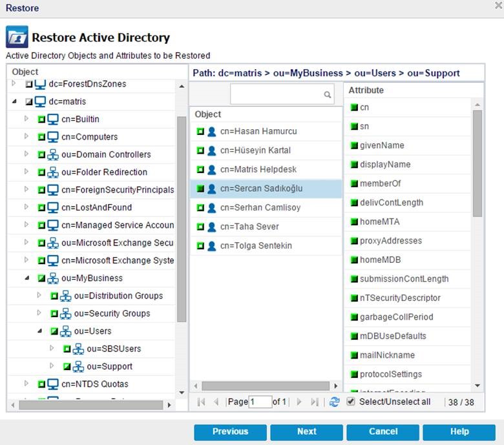Toggle cn=Computers tree checkbox
Screen dimensions: 504x445
click(41, 137)
